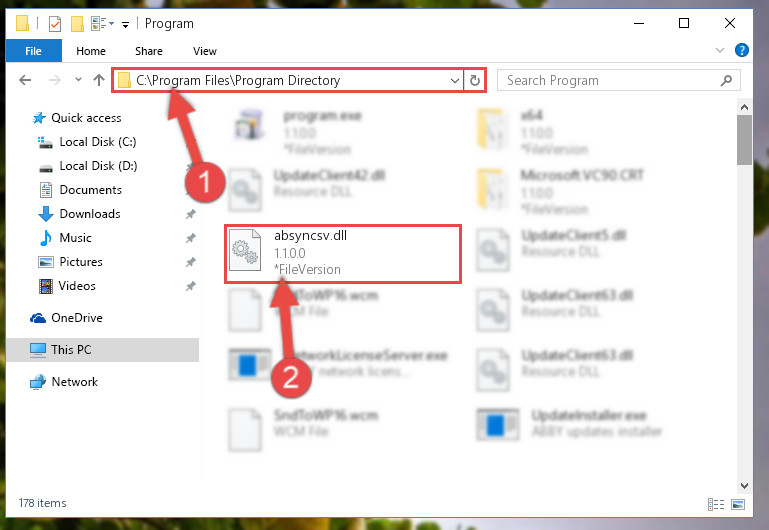Screen dimensions: 769x530
Task: Select the UpdateClient42.dll file
Action: tap(307, 190)
